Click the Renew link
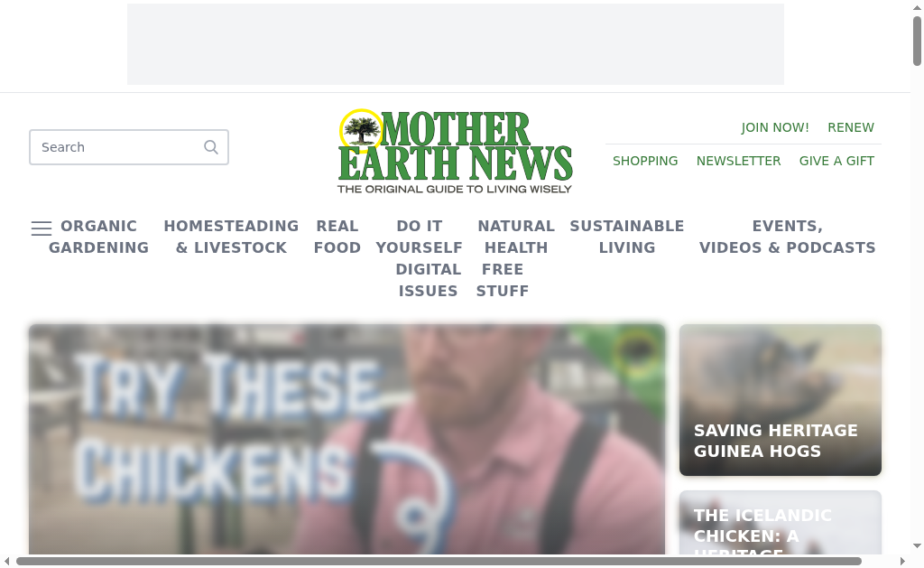 point(851,128)
